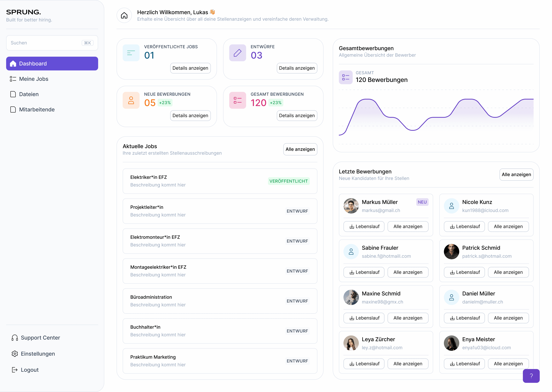
Task: Open Meine Jobs in the sidebar
Action: (34, 79)
